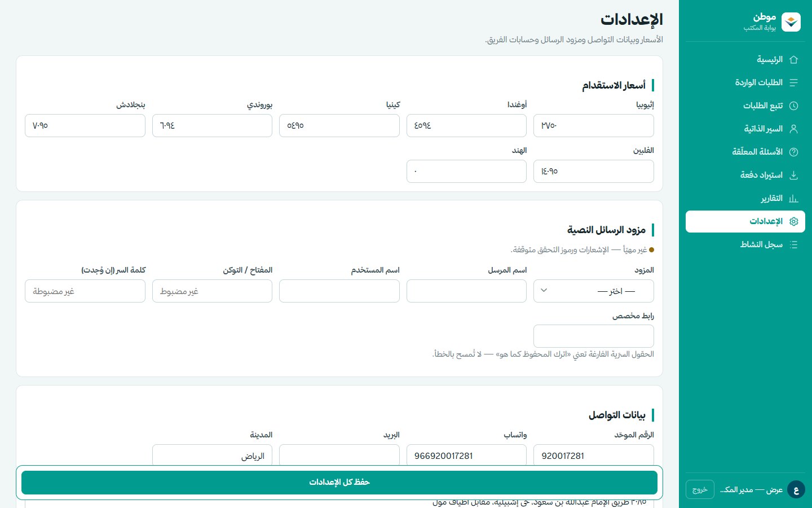This screenshot has width=812, height=508.
Task: Go to الطلبات الواردة page
Action: click(x=745, y=82)
